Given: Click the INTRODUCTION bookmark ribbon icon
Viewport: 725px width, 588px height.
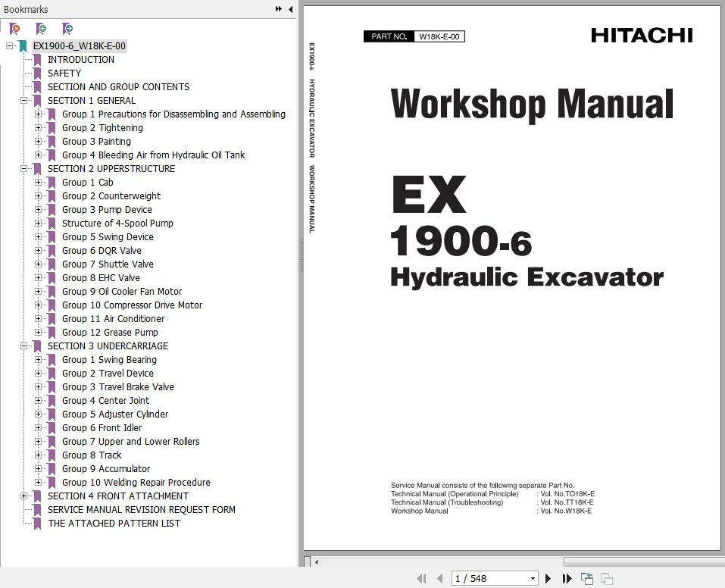Looking at the screenshot, I should click(x=37, y=60).
